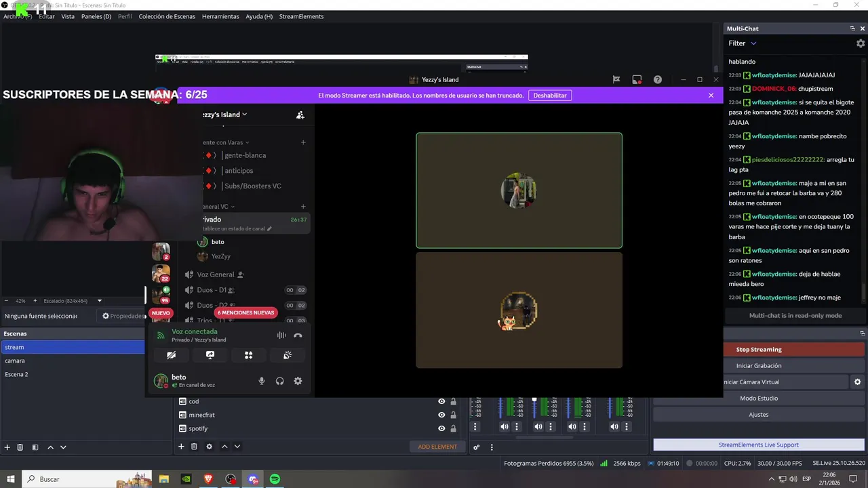This screenshot has width=868, height=488.
Task: Collapse the General VC category
Action: point(217,207)
